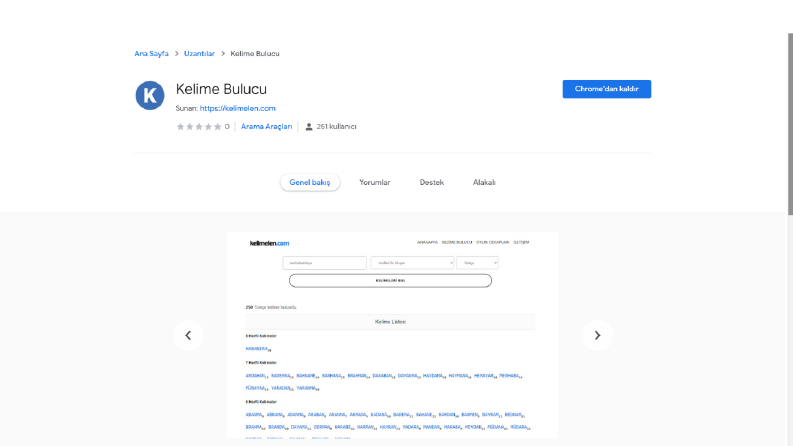Click the Kelime Bulucu title text
This screenshot has height=446, width=793.
coord(221,89)
